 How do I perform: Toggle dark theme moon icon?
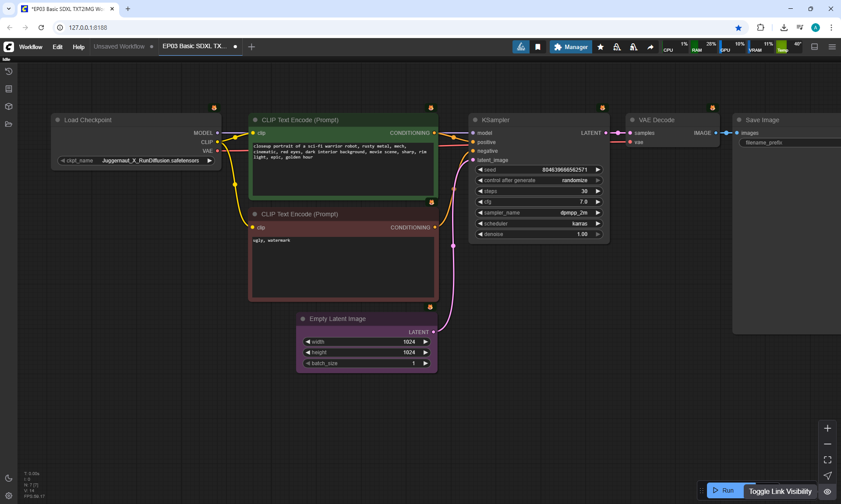click(9, 478)
